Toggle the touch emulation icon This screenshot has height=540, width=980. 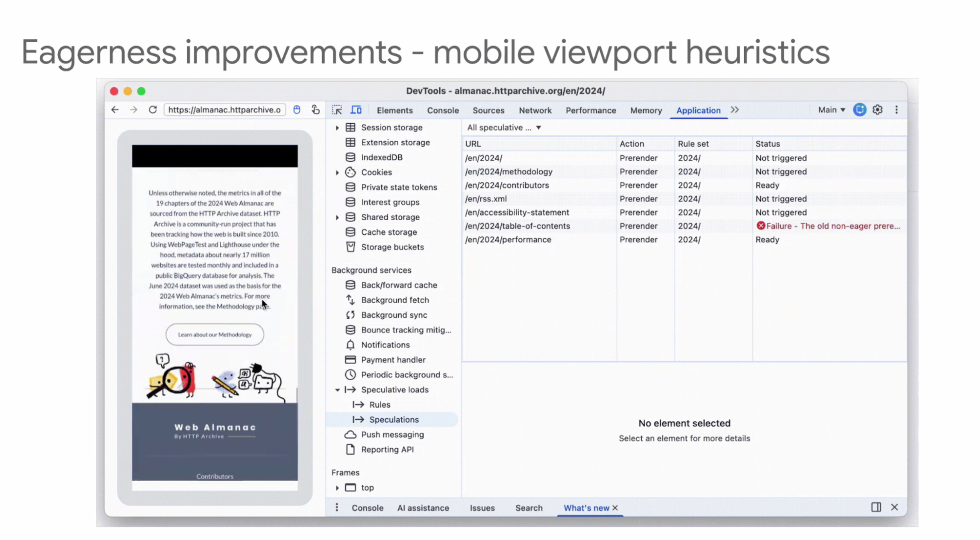point(316,110)
